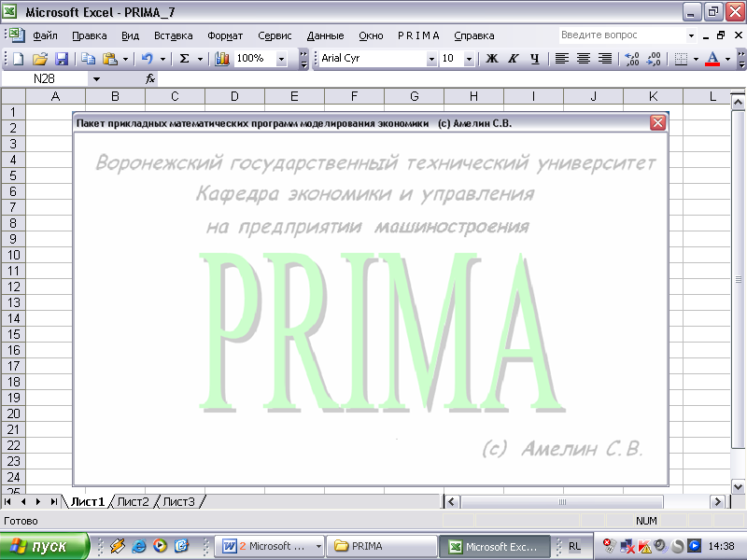Open the Правка menu
The width and height of the screenshot is (747, 560).
89,35
